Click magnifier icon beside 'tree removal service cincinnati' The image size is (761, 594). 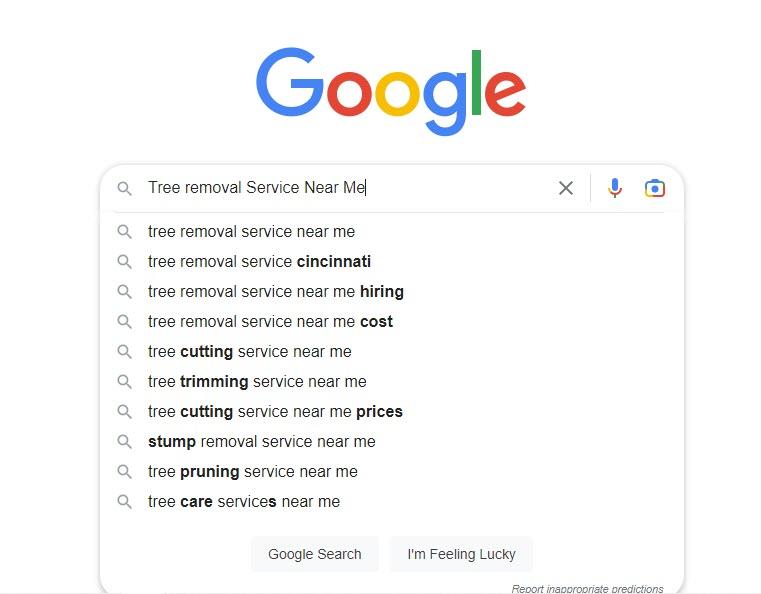coord(125,262)
